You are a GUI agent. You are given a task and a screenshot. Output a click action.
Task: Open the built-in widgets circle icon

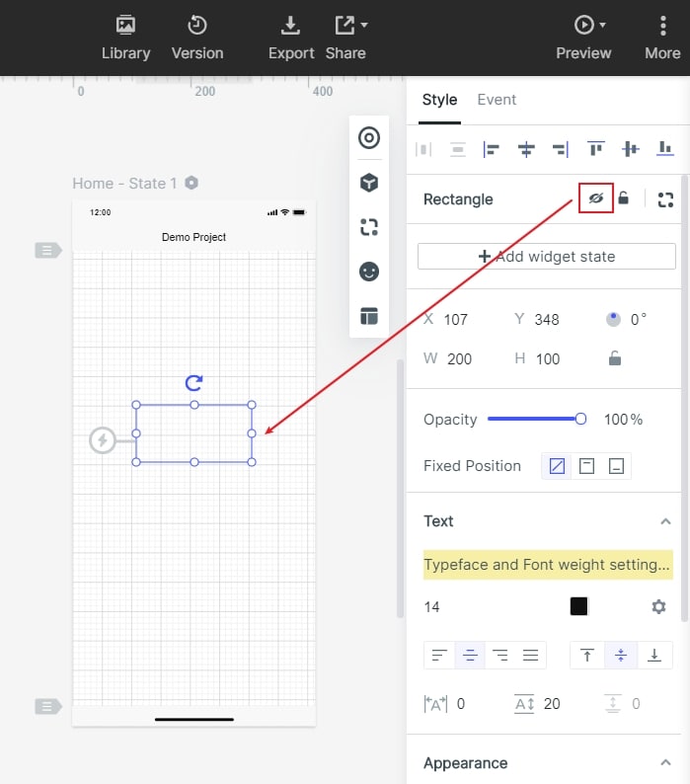(x=369, y=137)
